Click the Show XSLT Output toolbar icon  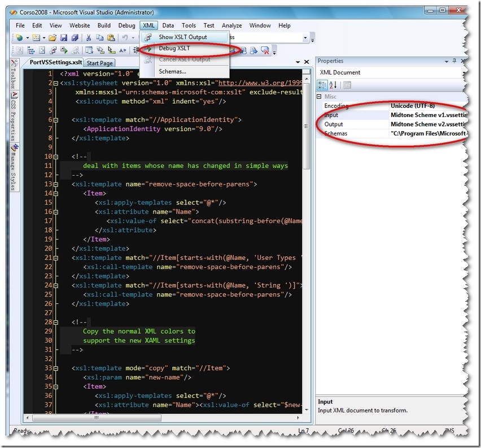pos(53,50)
